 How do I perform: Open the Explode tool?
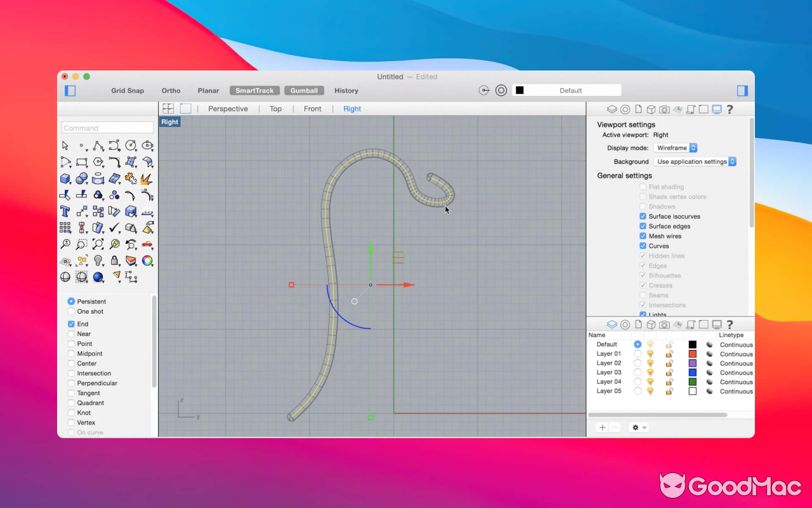[x=147, y=178]
